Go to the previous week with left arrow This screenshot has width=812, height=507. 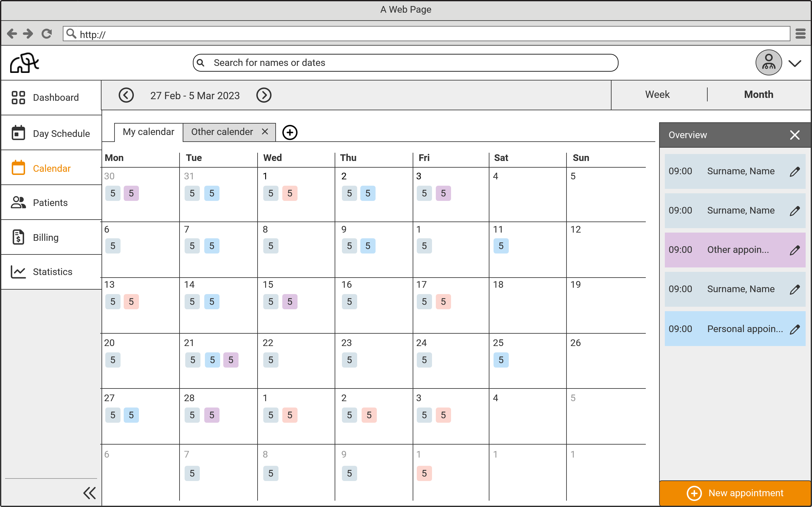127,95
